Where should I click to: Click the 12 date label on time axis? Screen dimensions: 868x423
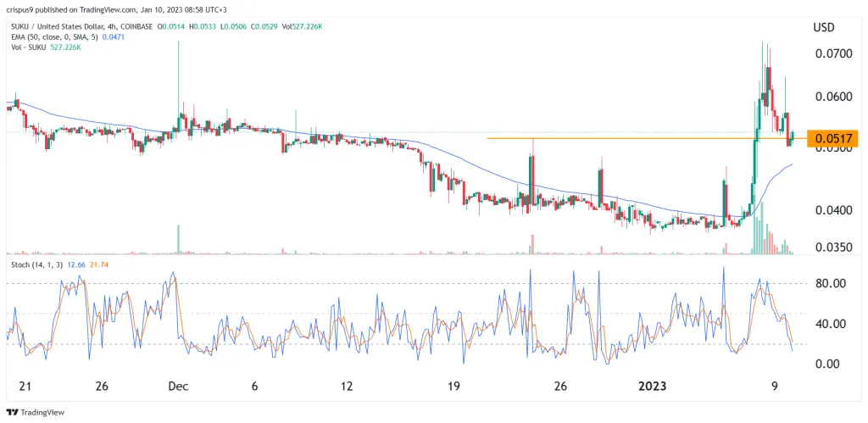pyautogui.click(x=347, y=386)
